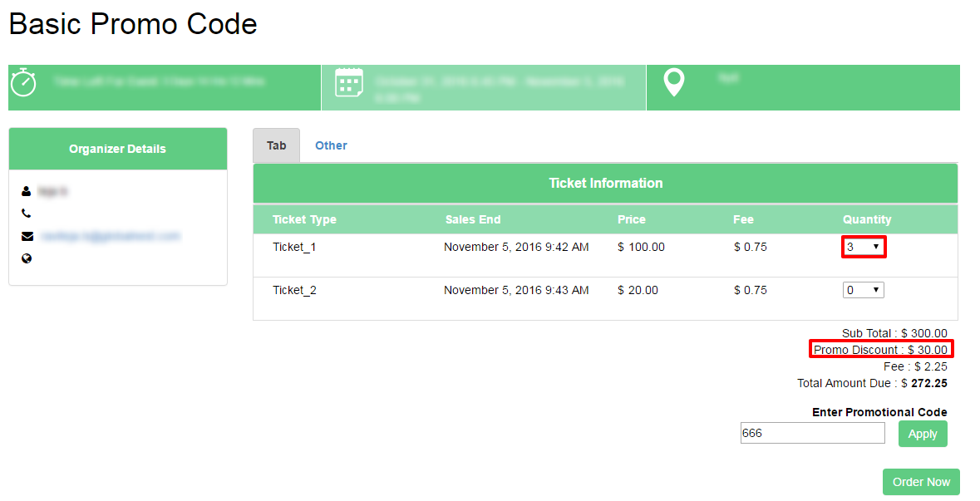Click the calendar date icon
Viewport: 980px width, 501px height.
(x=349, y=82)
